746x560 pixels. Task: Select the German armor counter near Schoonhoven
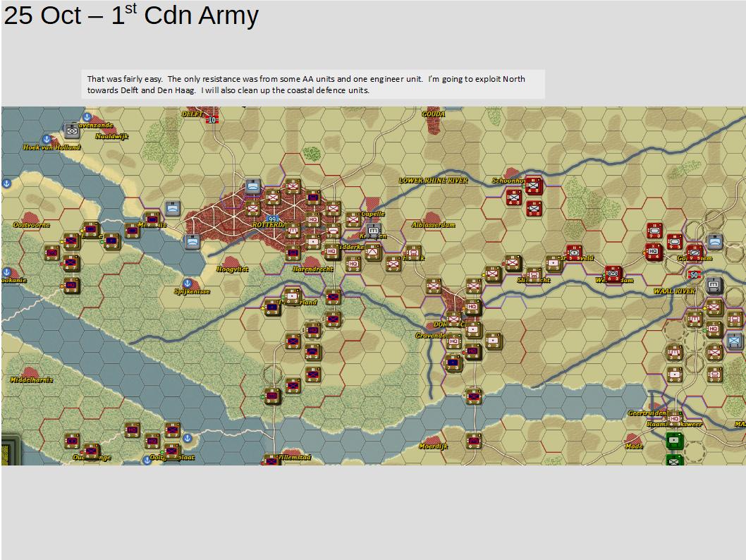point(532,186)
